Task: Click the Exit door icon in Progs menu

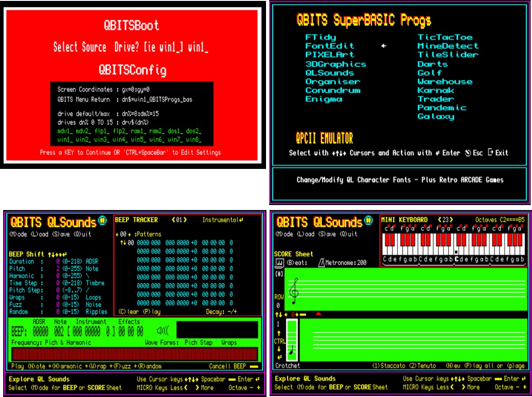Action: point(490,152)
